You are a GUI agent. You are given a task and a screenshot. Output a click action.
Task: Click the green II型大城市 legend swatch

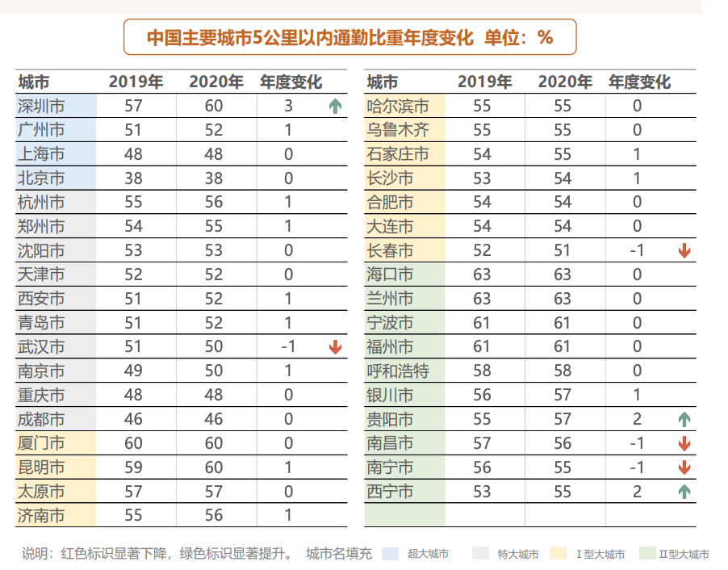[x=647, y=554]
